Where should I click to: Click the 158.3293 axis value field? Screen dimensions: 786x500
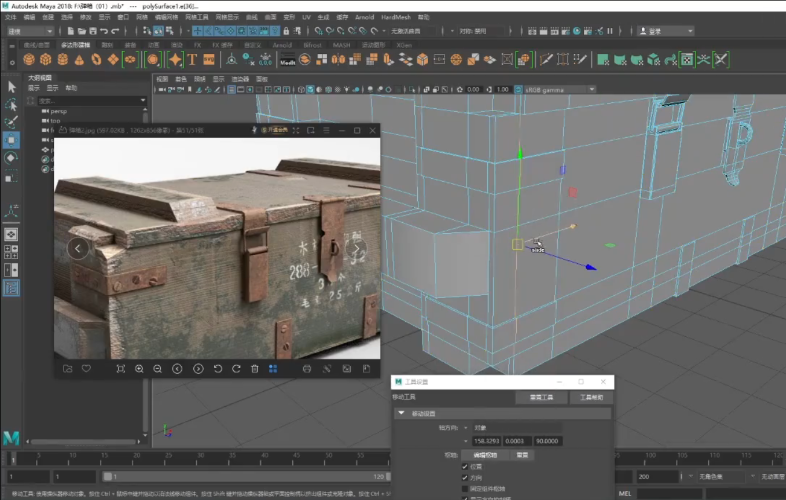[x=487, y=441]
